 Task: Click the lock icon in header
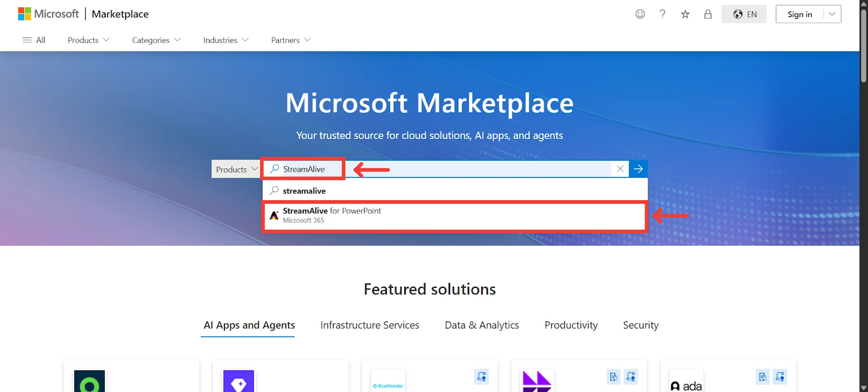(708, 14)
